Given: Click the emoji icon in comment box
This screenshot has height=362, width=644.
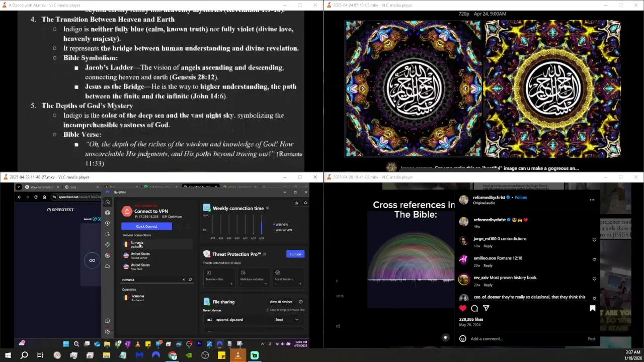Looking at the screenshot, I should [463, 338].
